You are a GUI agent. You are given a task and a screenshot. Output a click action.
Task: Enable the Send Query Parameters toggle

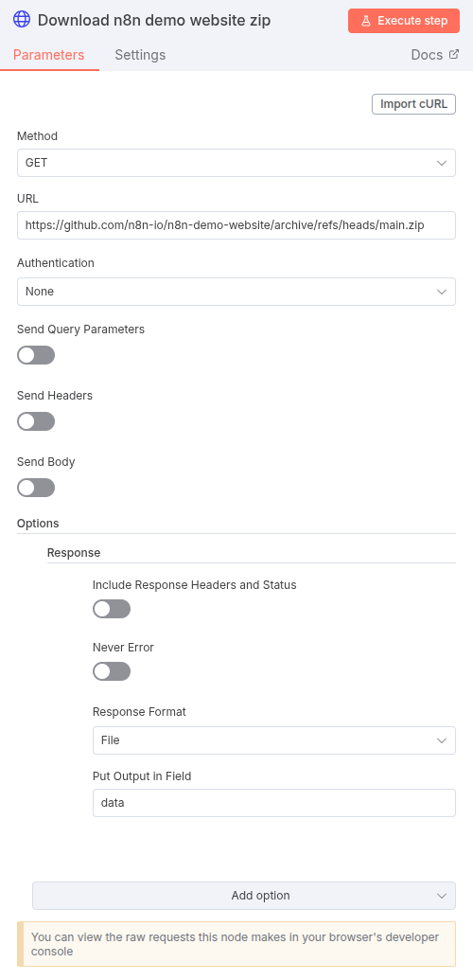coord(36,356)
